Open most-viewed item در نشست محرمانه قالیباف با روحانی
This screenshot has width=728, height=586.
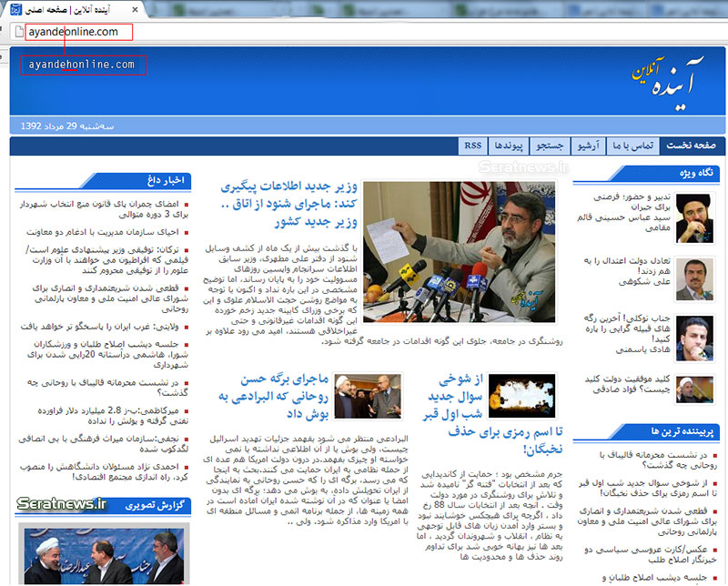tap(658, 460)
